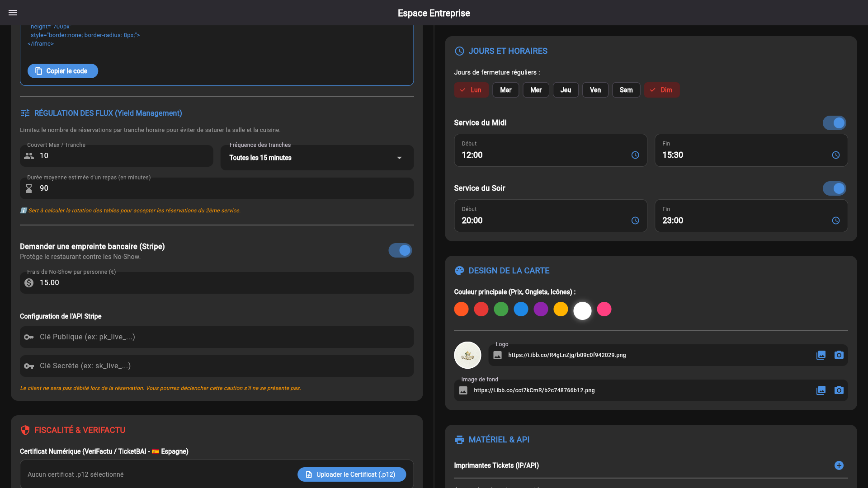Image resolution: width=868 pixels, height=488 pixels.
Task: Click the clock icon in Midi Début field
Action: pos(635,155)
